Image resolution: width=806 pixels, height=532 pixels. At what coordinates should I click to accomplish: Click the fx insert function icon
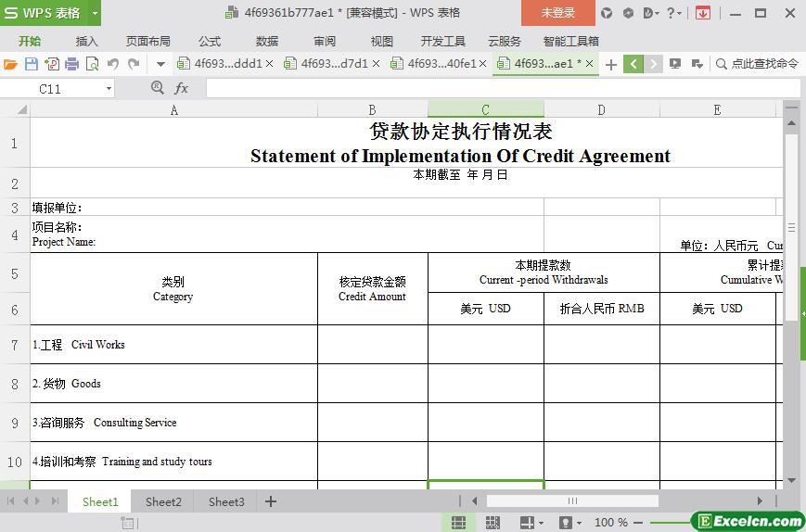(x=182, y=88)
